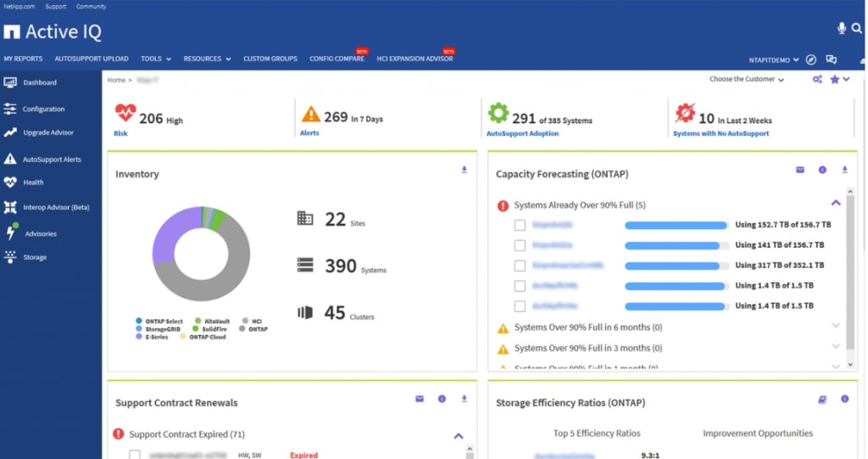Tick the first expired support contract checkbox
868x459 pixels.
click(x=135, y=455)
